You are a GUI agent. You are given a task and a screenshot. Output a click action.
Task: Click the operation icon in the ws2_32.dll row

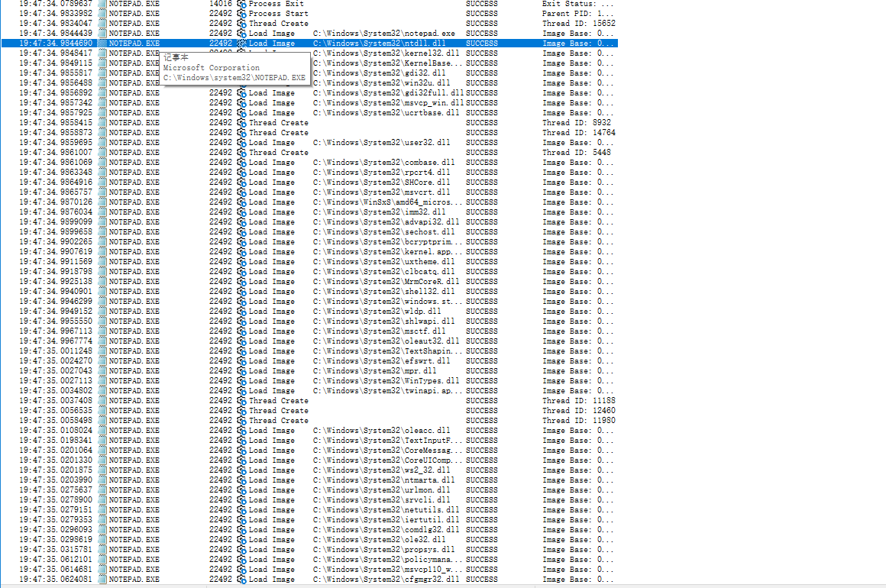(x=242, y=470)
